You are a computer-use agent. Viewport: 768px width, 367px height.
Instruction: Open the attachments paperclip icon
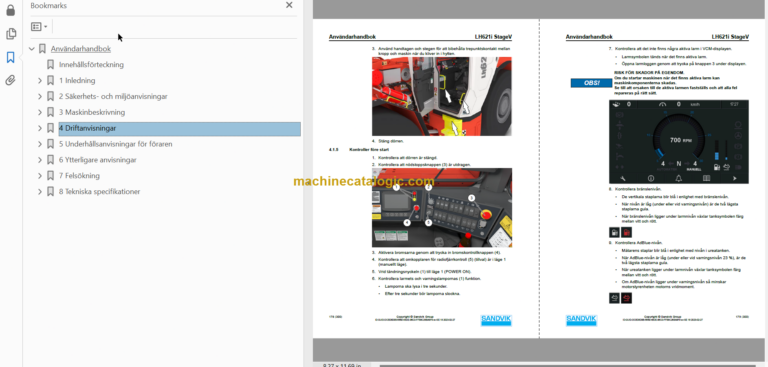(10, 80)
